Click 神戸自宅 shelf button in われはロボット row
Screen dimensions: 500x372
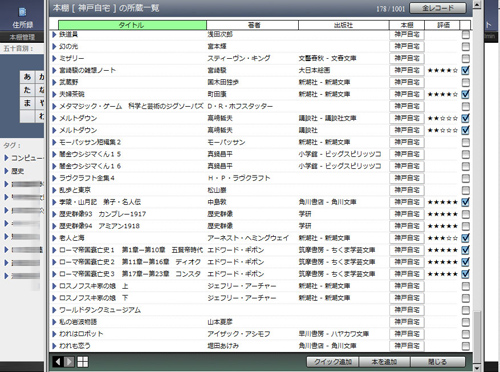pos(407,334)
